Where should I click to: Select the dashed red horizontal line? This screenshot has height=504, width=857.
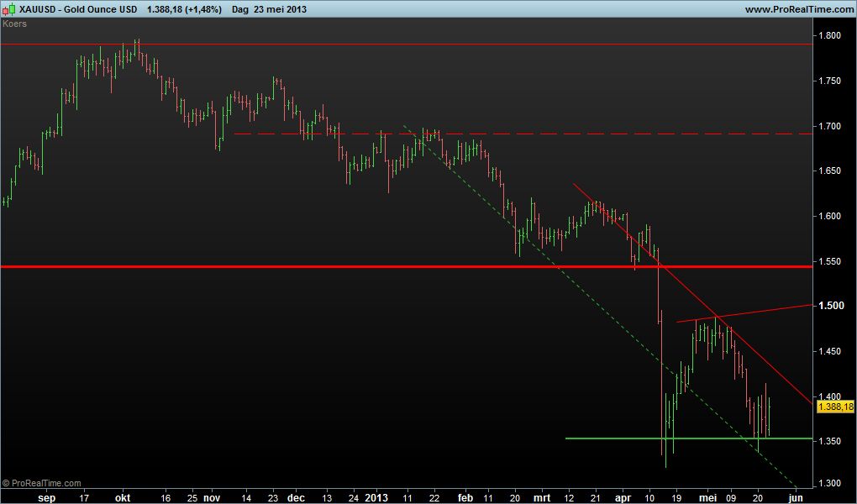click(504, 134)
